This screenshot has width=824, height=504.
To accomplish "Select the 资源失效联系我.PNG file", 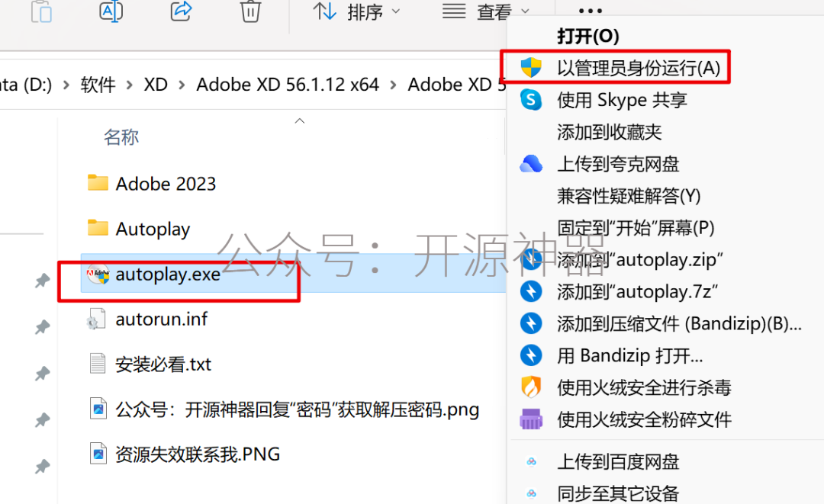I will [198, 454].
